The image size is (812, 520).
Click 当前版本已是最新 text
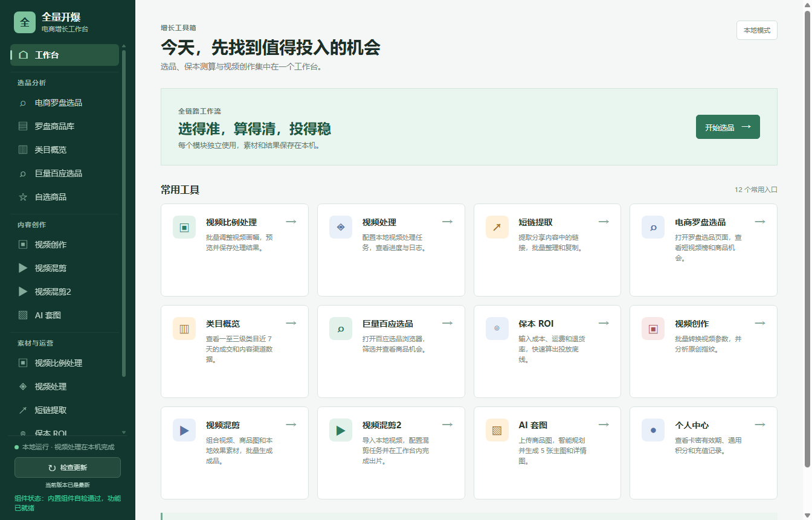[68, 485]
